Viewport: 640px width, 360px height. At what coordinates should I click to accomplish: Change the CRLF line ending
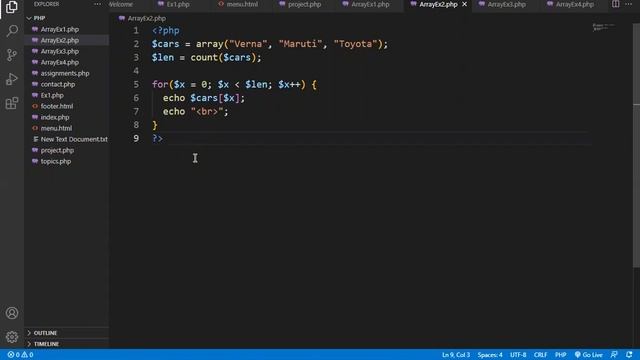(540, 355)
